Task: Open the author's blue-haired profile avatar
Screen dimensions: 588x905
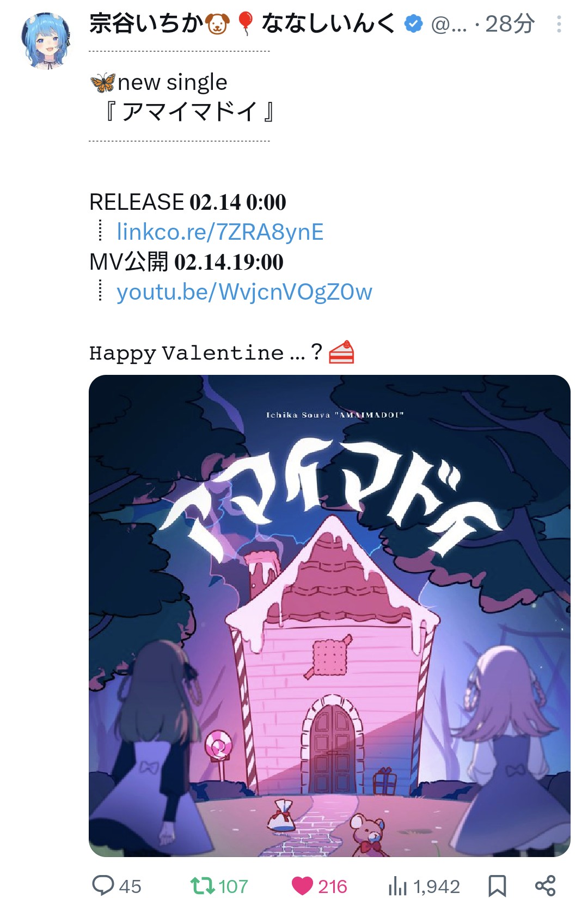Action: point(47,41)
